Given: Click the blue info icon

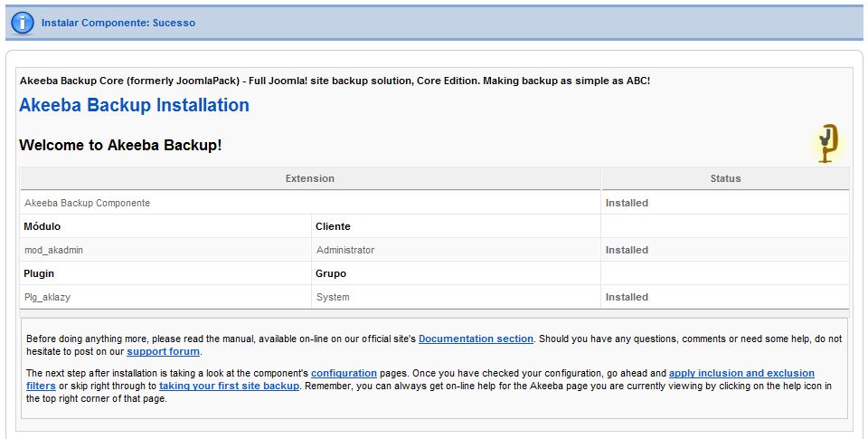Looking at the screenshot, I should click(23, 23).
